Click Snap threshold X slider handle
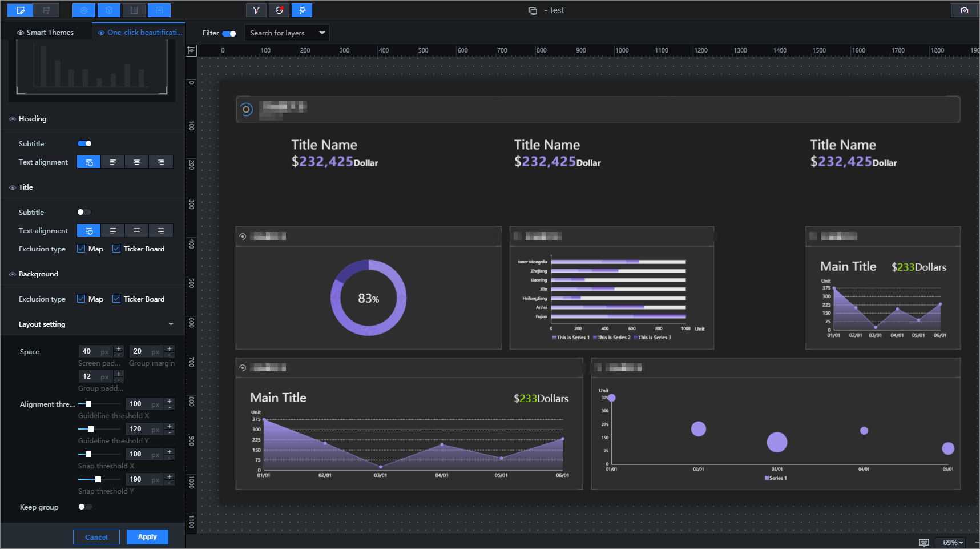The image size is (980, 549). [x=88, y=454]
